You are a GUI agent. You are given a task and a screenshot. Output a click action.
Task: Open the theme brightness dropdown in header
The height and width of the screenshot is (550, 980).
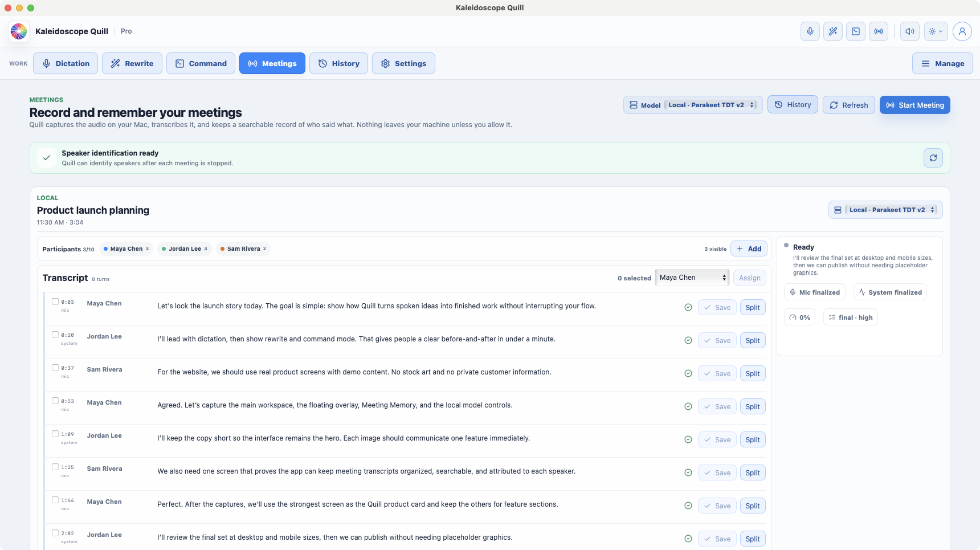936,31
